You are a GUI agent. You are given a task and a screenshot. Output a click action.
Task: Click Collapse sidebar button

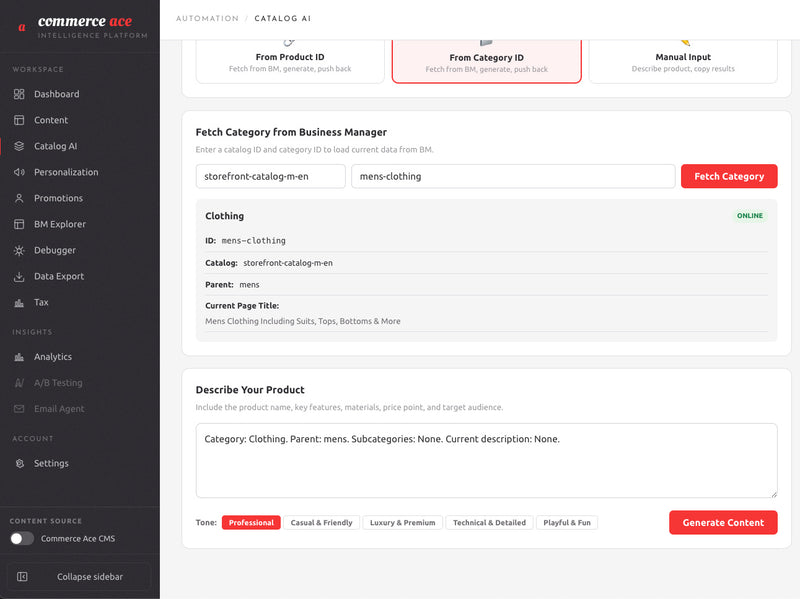click(x=79, y=577)
